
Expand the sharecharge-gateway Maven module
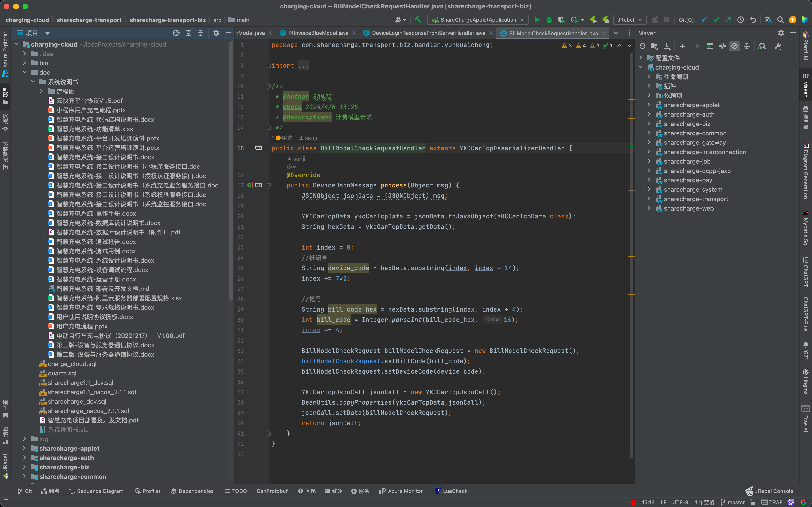pyautogui.click(x=649, y=143)
